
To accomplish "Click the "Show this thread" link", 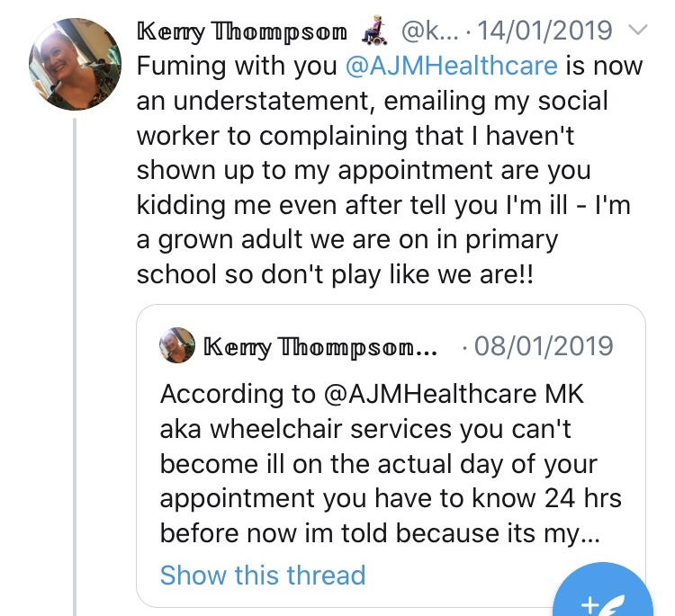I will tap(263, 575).
